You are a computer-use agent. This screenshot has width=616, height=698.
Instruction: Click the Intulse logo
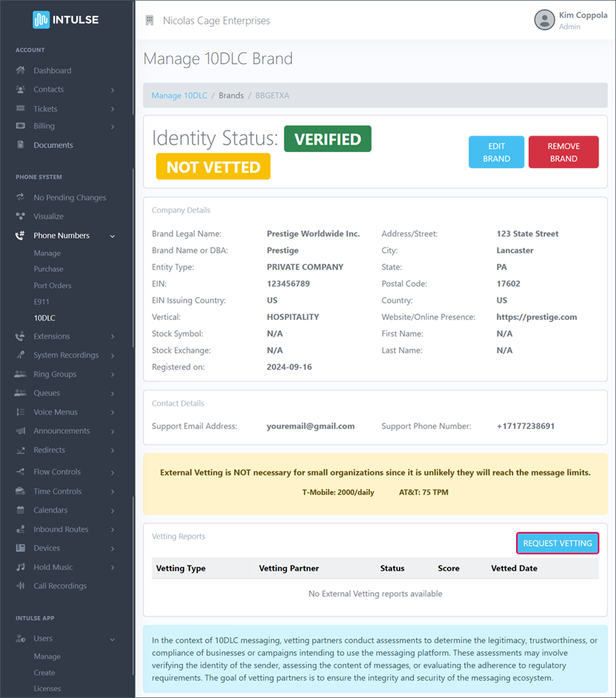click(66, 19)
